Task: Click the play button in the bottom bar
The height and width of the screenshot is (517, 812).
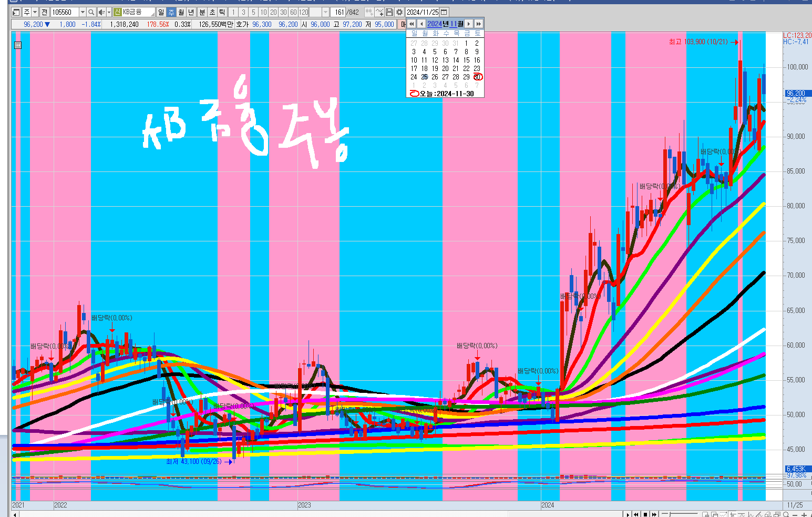Action: point(628,514)
